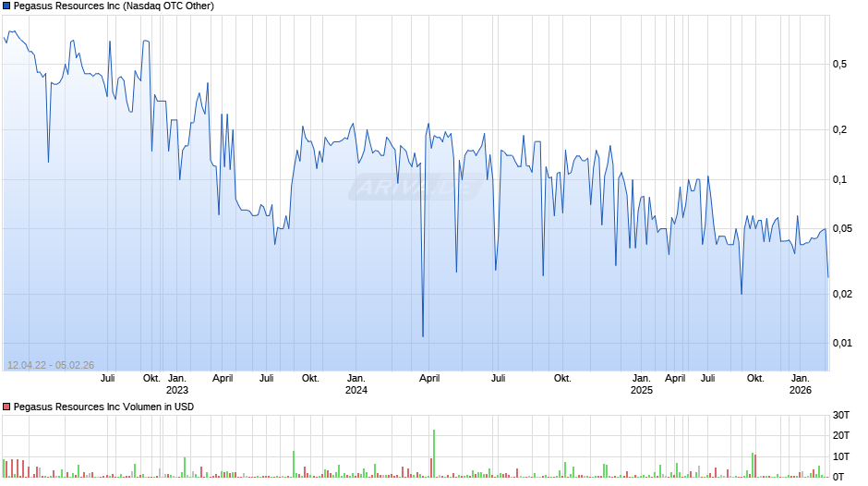Image resolution: width=868 pixels, height=486 pixels.
Task: Click the tall red volume bar near Okt. 2025
Action: coord(755,466)
